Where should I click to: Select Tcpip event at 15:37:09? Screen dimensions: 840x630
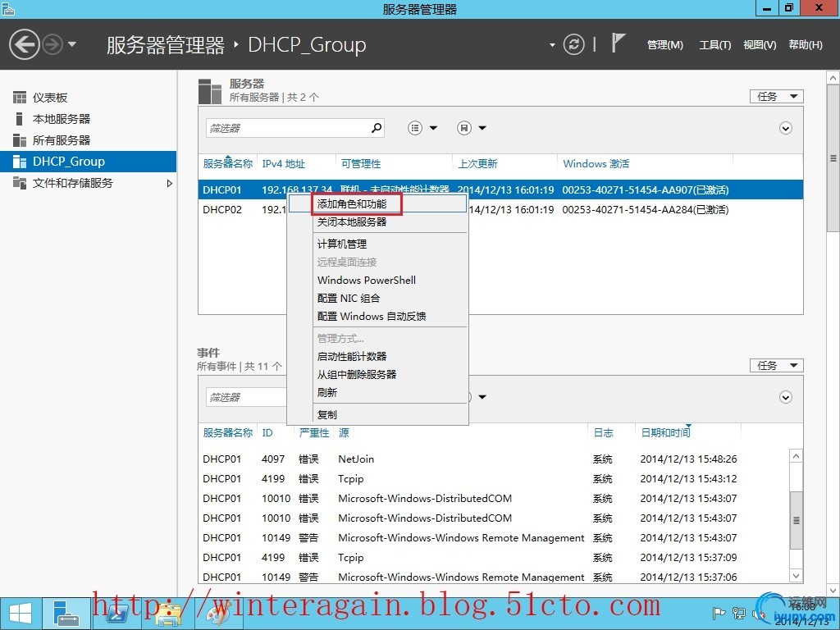point(493,558)
